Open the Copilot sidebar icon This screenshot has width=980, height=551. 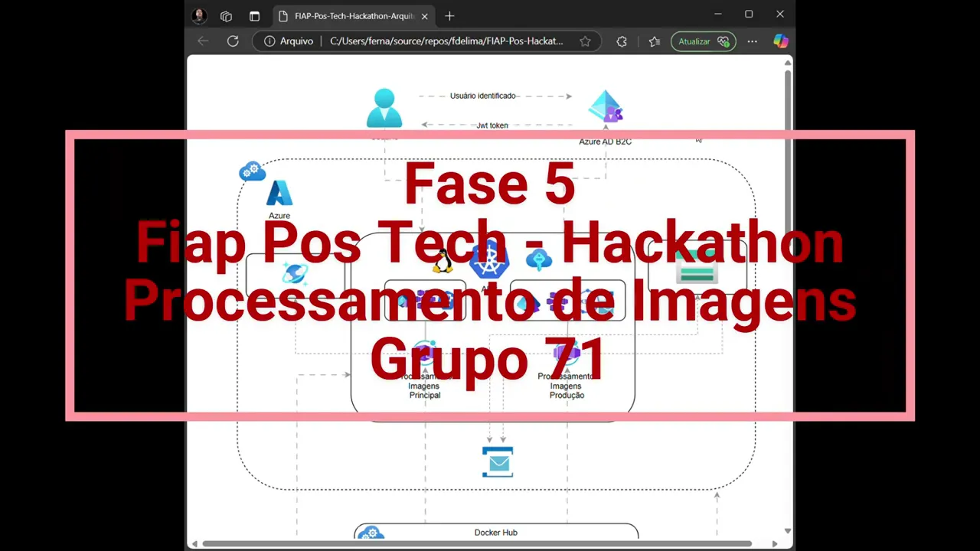(780, 41)
